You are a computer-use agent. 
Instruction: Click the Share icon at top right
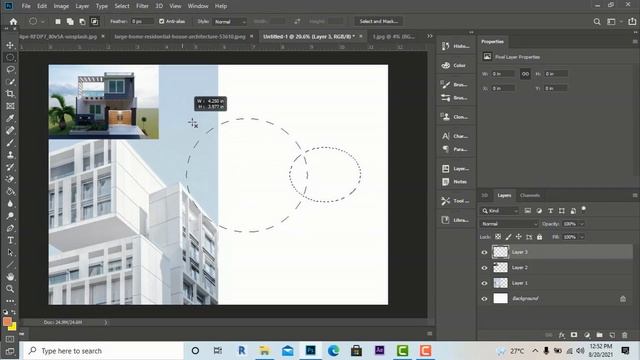pos(632,22)
